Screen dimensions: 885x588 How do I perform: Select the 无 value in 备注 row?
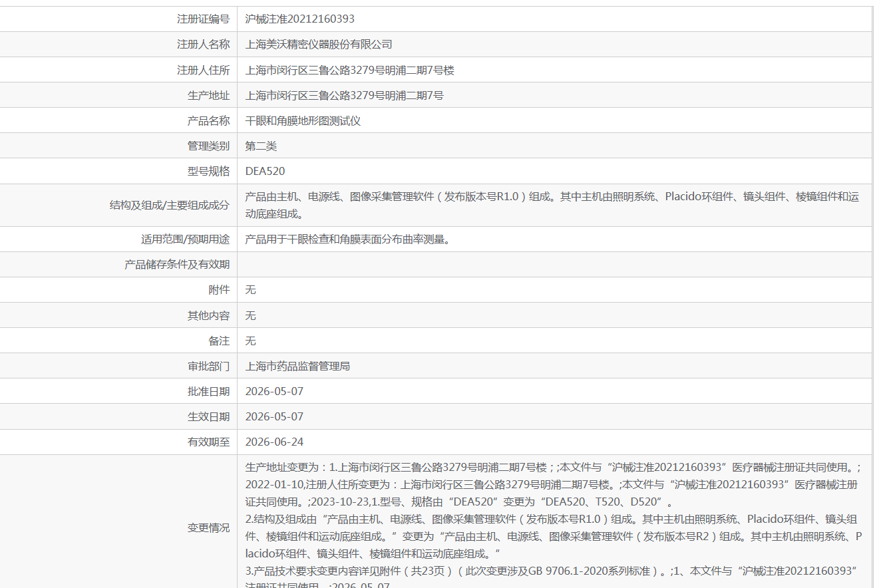pos(250,341)
